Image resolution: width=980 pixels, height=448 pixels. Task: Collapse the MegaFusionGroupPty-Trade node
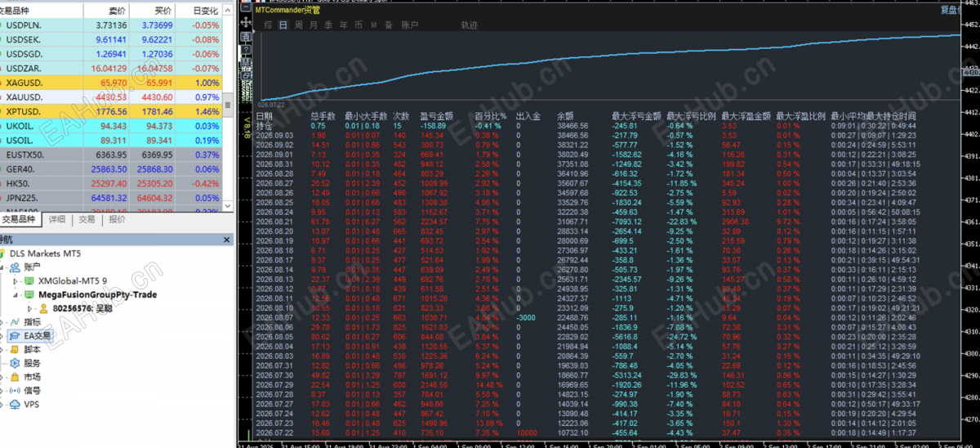pos(15,294)
